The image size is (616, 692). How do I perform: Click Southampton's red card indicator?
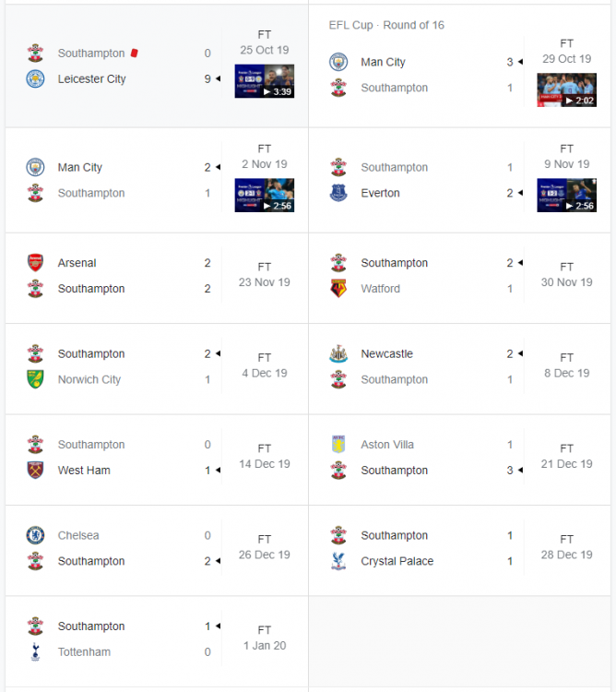pyautogui.click(x=135, y=54)
